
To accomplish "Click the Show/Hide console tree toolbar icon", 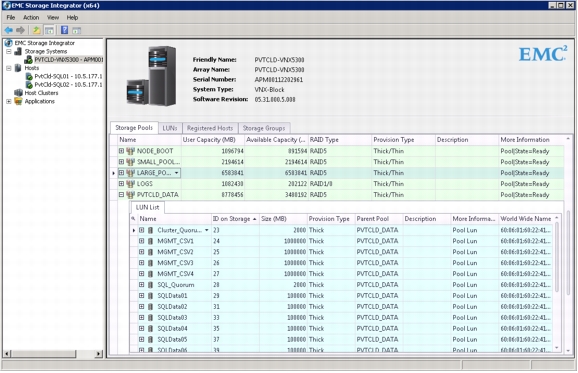I will point(49,30).
